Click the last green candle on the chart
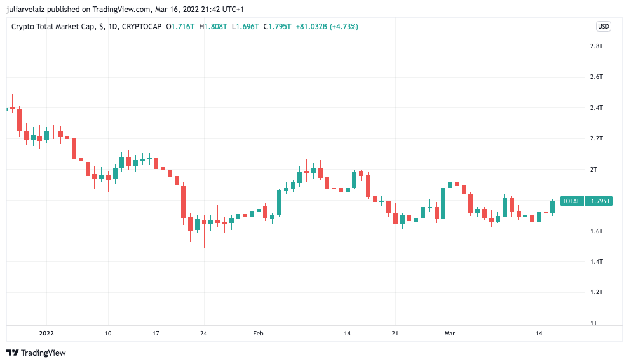The image size is (629, 364). click(x=553, y=206)
